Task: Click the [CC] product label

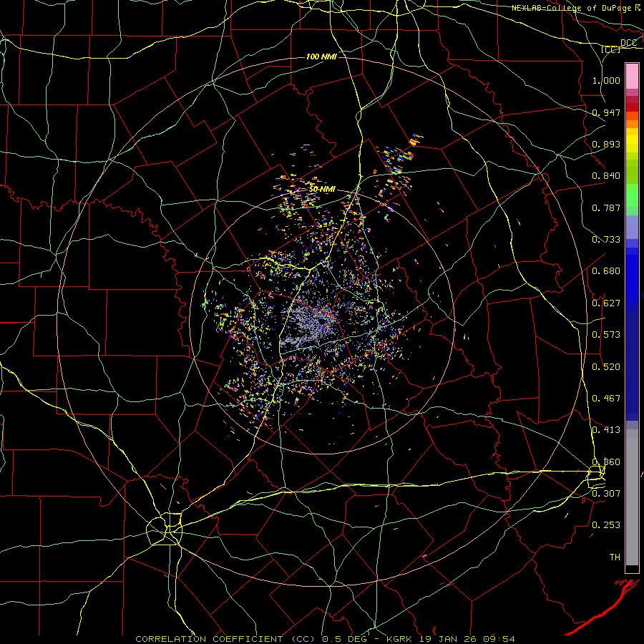Action: (x=611, y=49)
